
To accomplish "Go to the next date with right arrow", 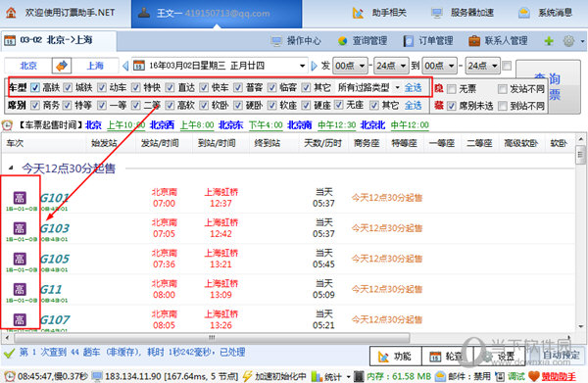I will 314,66.
